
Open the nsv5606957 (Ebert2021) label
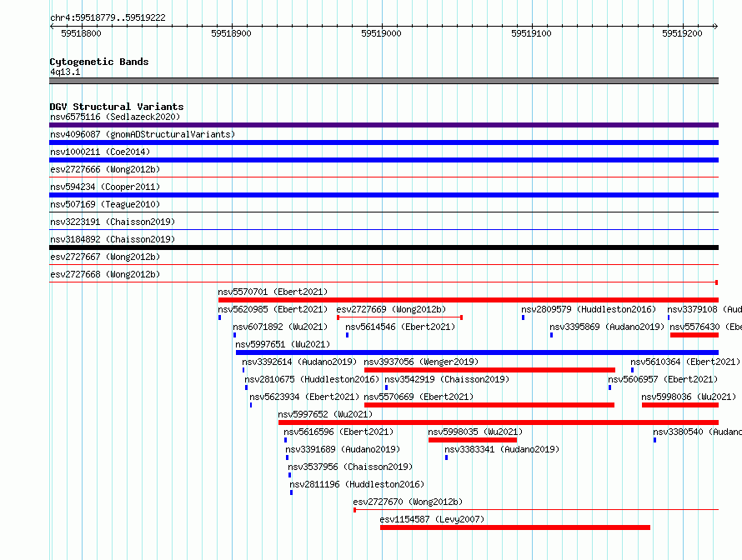663,379
